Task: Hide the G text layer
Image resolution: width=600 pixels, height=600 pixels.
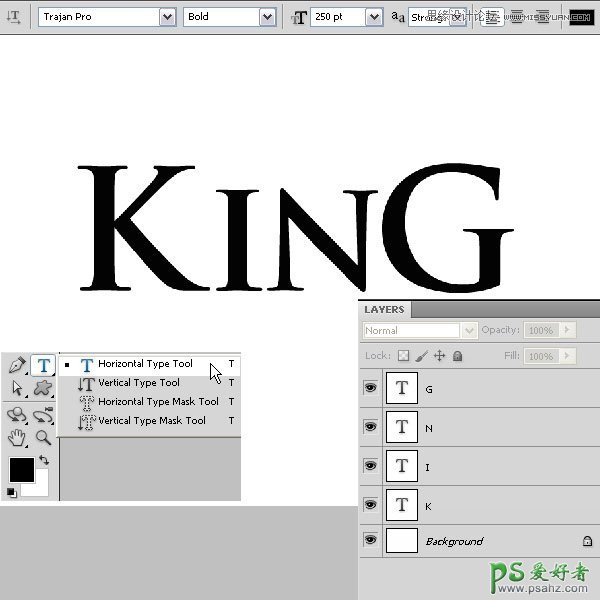Action: [371, 389]
